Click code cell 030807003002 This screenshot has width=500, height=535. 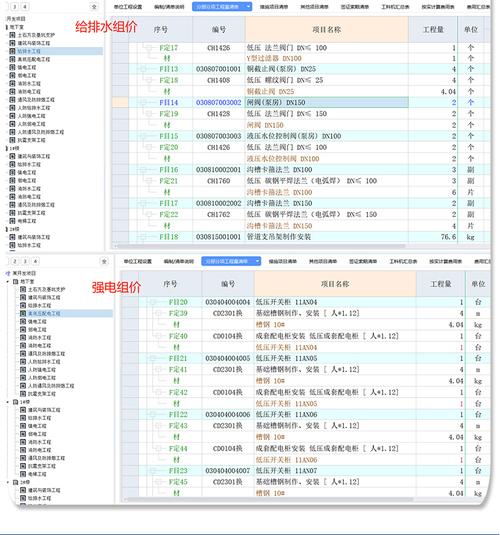218,102
